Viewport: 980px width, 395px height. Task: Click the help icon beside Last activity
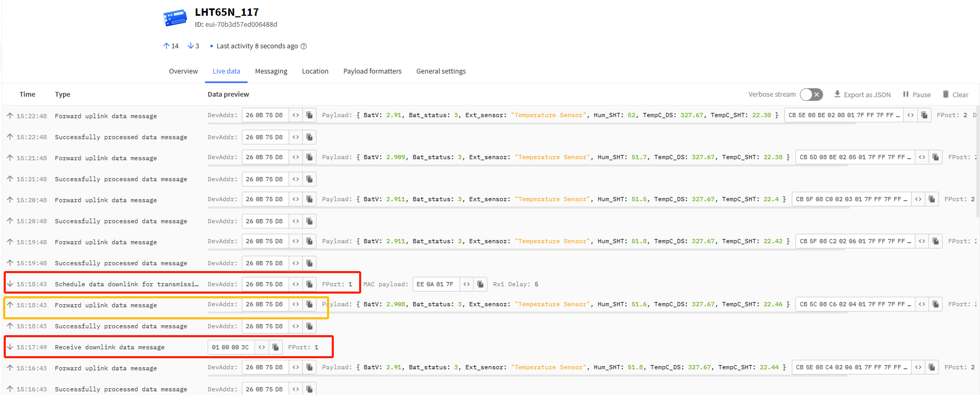pos(303,46)
